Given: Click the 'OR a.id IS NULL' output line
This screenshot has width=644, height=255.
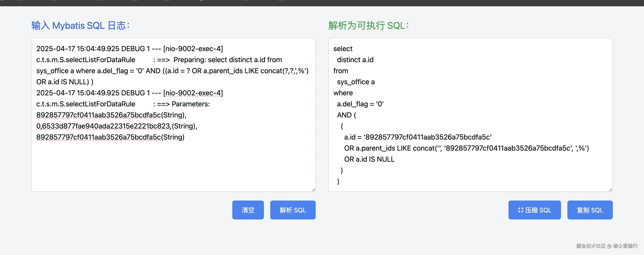Looking at the screenshot, I should coord(369,159).
